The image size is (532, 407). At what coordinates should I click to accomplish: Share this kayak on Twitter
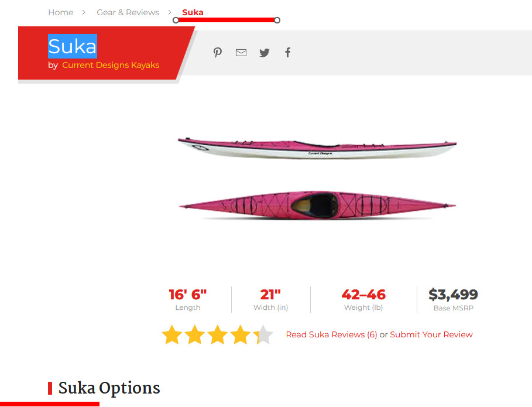(265, 53)
